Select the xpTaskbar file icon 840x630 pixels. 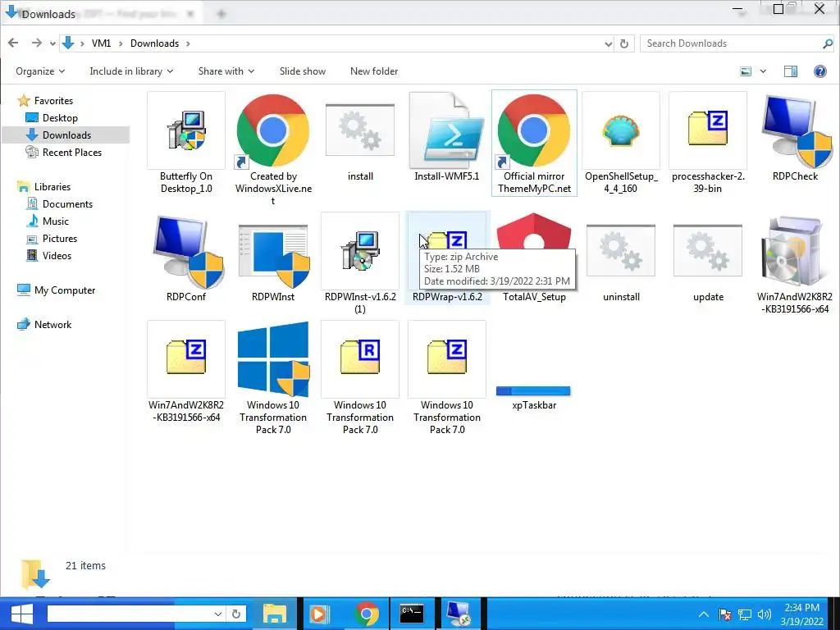(x=533, y=391)
